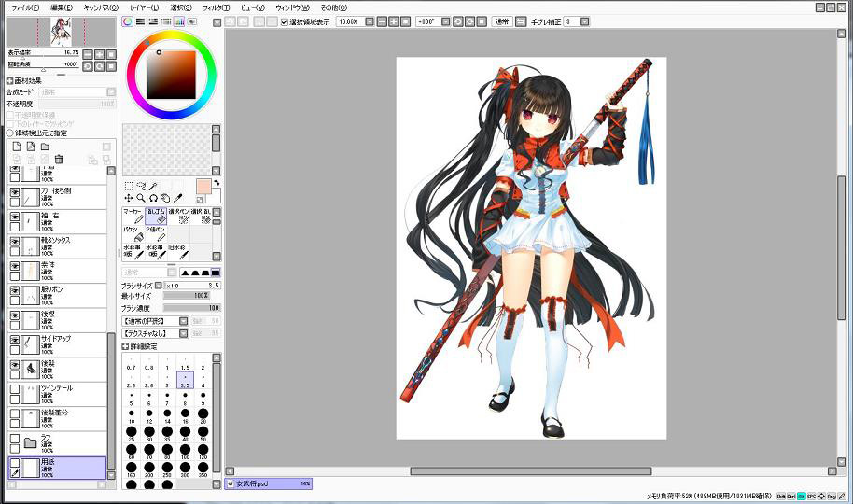Image resolution: width=853 pixels, height=504 pixels.
Task: Hide the 後髪 layer with eye icon
Action: (15, 366)
